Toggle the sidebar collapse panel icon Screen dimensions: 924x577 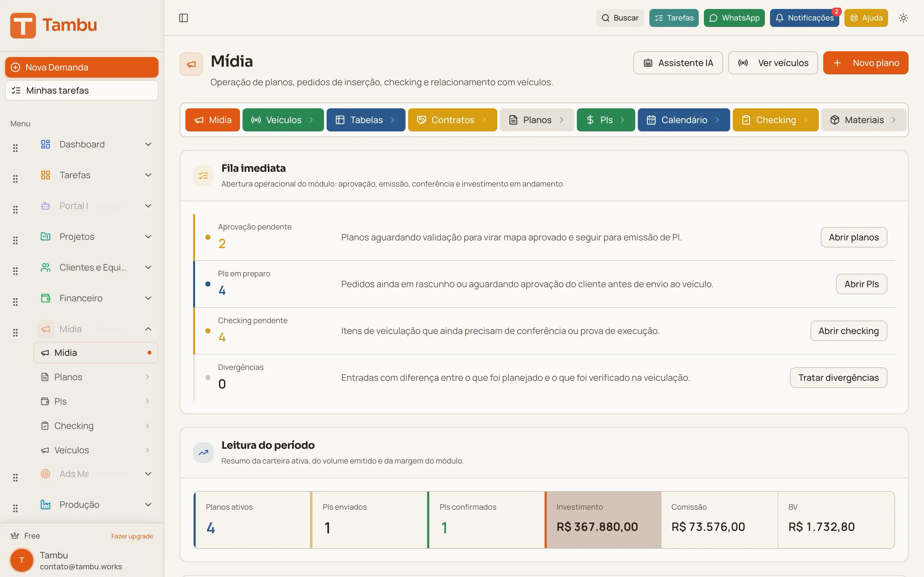pos(184,18)
